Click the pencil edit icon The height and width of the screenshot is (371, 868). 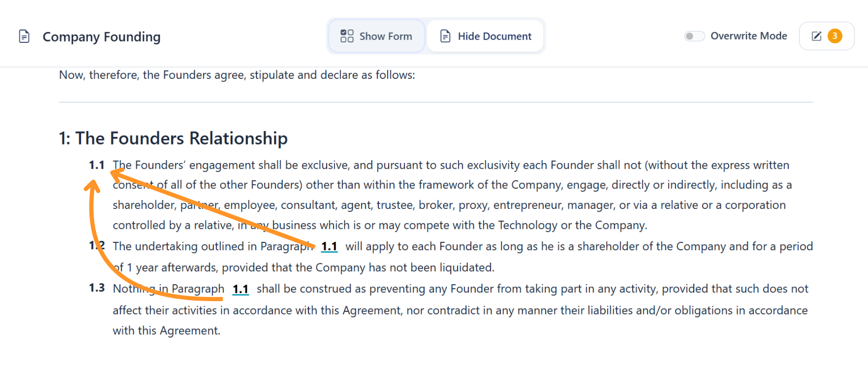pyautogui.click(x=816, y=36)
